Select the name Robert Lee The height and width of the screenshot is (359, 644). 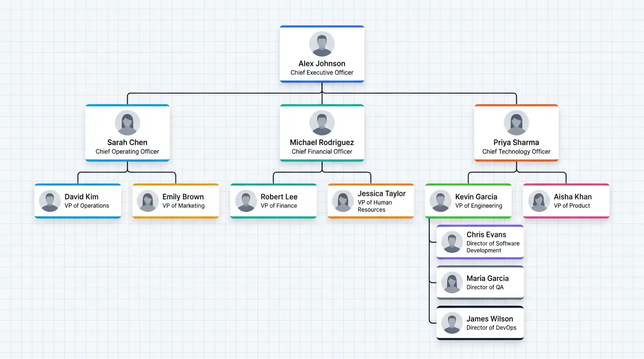pyautogui.click(x=279, y=197)
